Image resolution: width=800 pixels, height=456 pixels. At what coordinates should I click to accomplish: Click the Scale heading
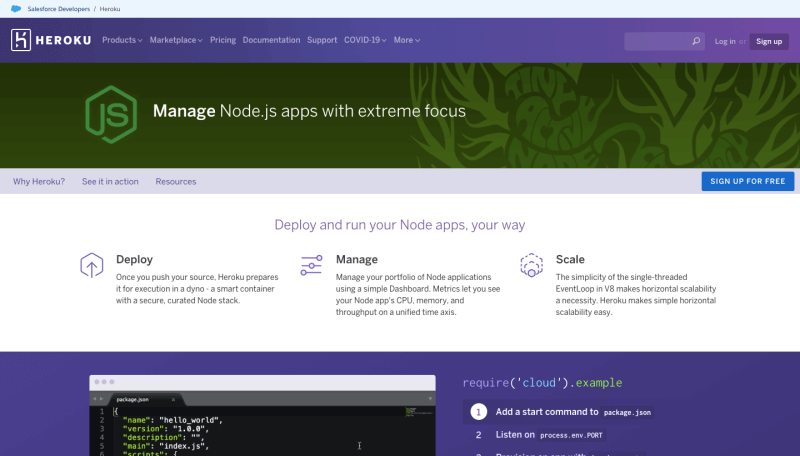click(570, 259)
